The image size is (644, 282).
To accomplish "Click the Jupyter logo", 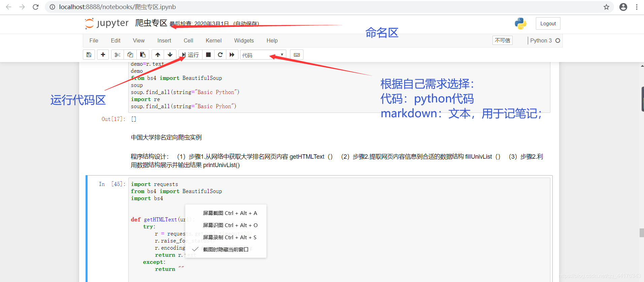I will (x=106, y=23).
